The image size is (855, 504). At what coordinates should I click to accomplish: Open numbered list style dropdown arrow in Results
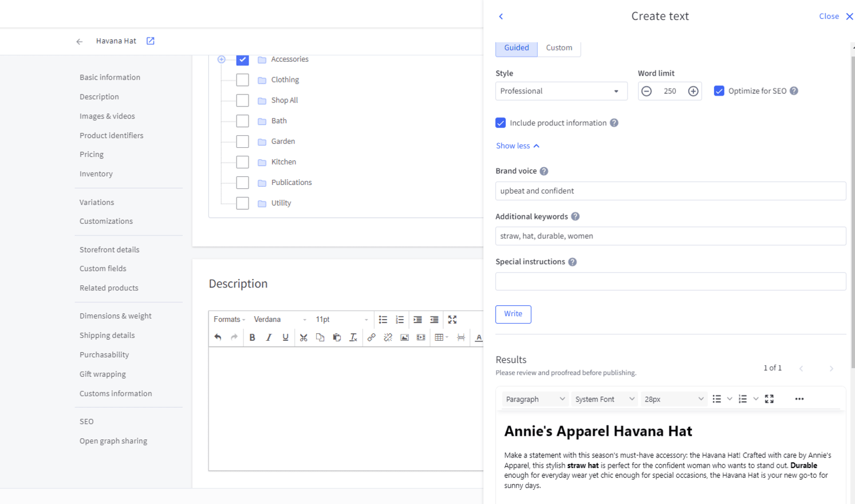(756, 399)
